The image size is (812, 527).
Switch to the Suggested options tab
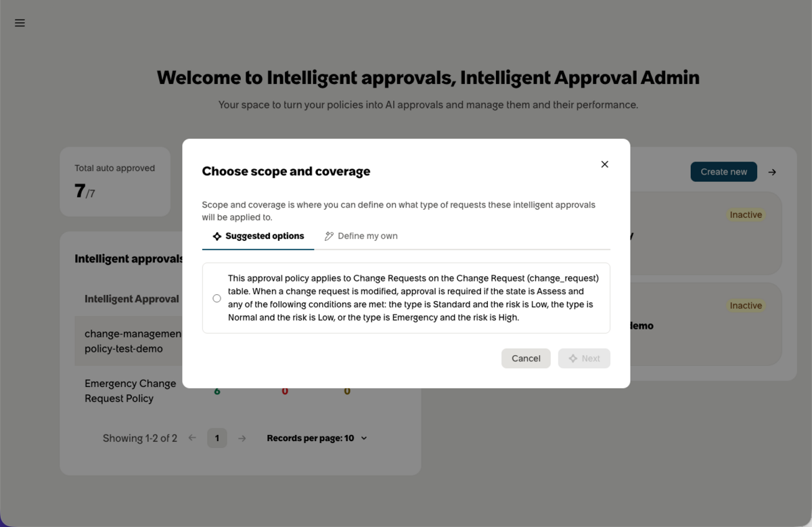[258, 236]
